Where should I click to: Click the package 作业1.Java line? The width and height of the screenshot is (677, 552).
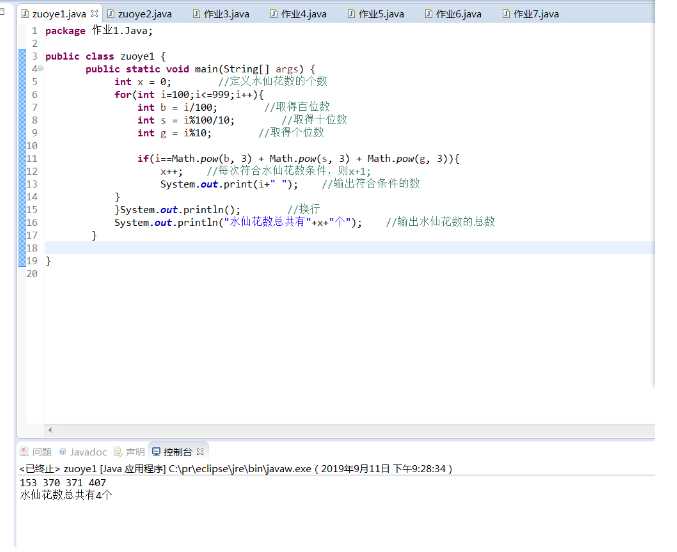[99, 31]
